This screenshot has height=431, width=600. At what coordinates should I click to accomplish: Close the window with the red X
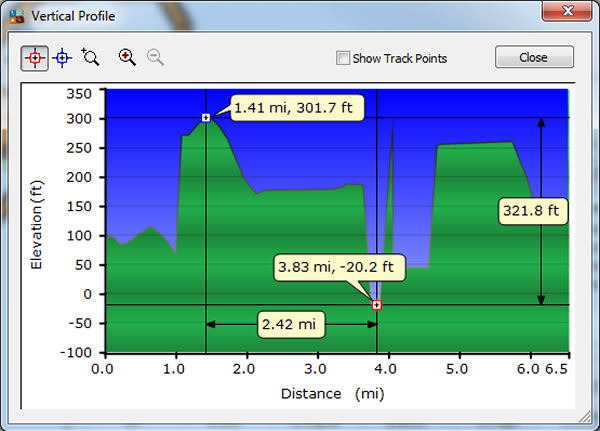click(567, 11)
